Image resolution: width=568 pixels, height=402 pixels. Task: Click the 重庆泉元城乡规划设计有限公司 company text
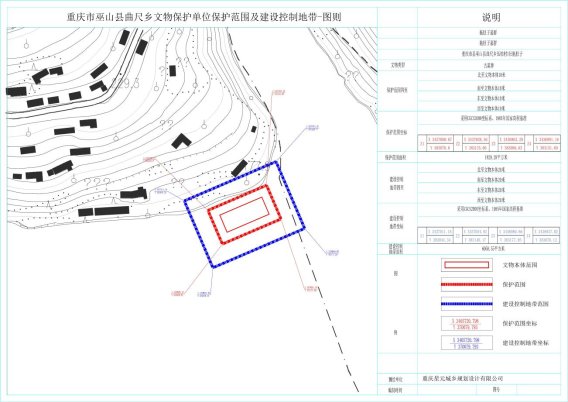(x=463, y=378)
